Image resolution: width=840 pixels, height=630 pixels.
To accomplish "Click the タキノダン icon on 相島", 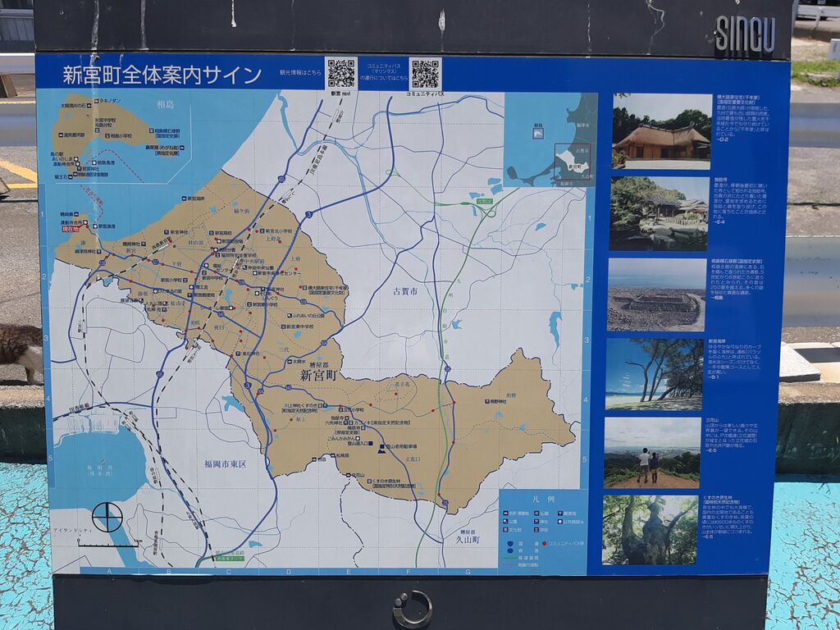I will click(x=97, y=101).
